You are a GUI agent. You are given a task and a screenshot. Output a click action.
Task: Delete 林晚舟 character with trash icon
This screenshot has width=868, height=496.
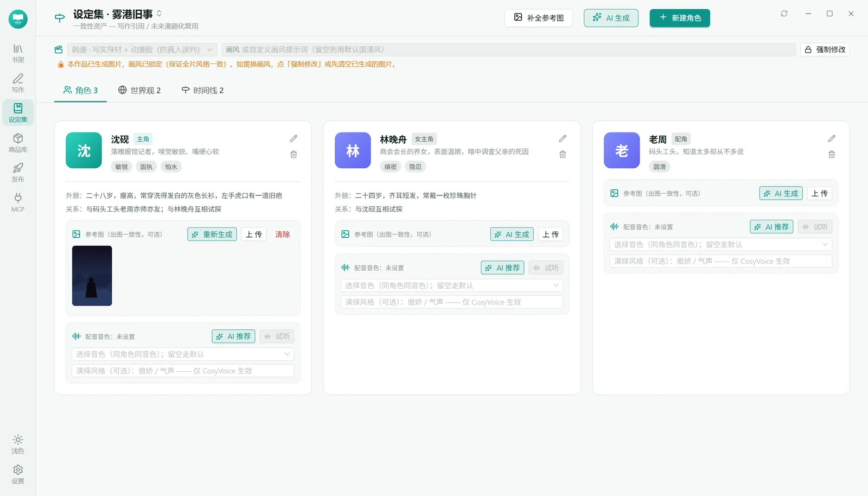[x=563, y=154]
